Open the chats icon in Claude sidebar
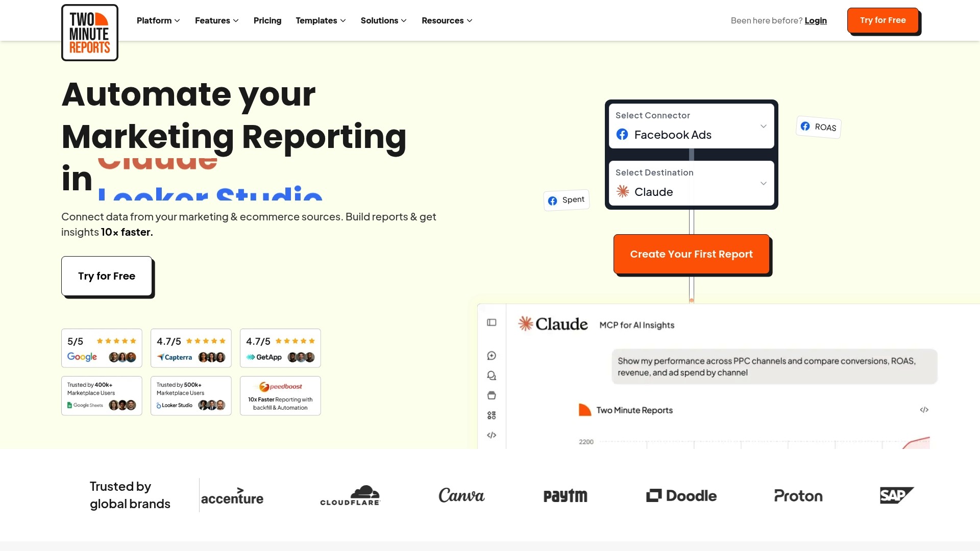This screenshot has height=551, width=980. pyautogui.click(x=492, y=375)
